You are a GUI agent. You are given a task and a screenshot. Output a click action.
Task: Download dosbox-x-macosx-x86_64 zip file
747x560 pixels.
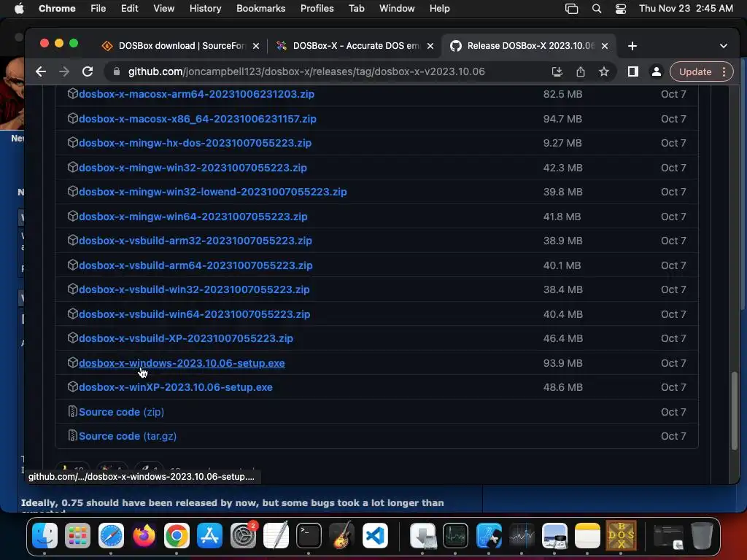(197, 119)
